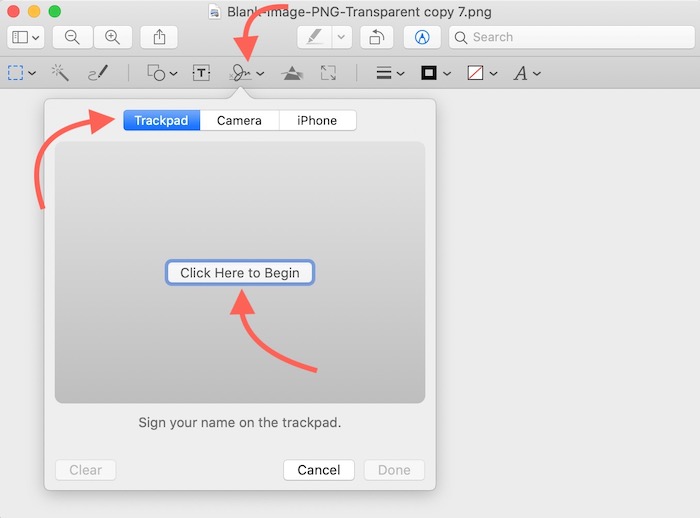The width and height of the screenshot is (700, 518).
Task: Insert a Text box with the Text tool
Action: coord(202,73)
